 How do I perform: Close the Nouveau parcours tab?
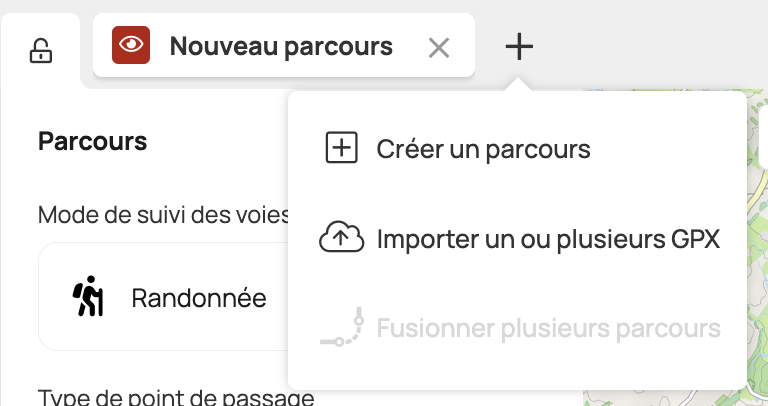438,47
